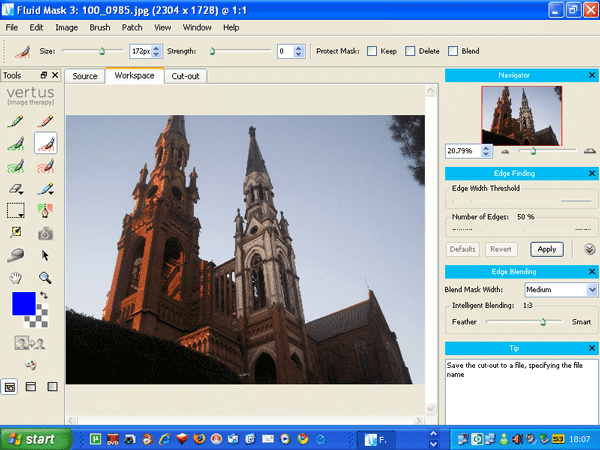Select the Eraser tool
Viewport: 600px width, 450px height.
(15, 188)
